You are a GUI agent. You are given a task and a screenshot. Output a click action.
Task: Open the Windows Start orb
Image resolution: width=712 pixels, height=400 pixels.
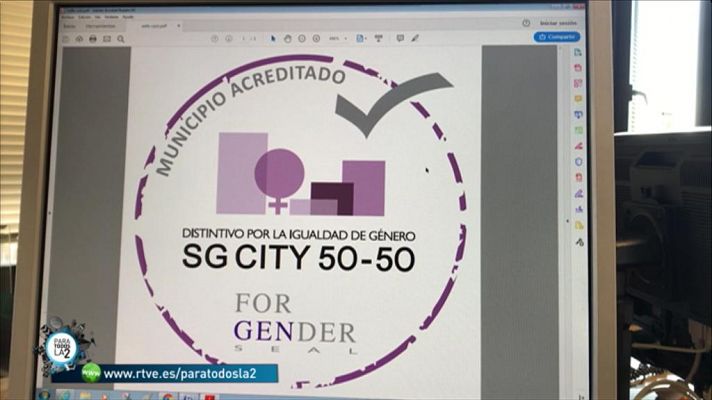point(44,396)
